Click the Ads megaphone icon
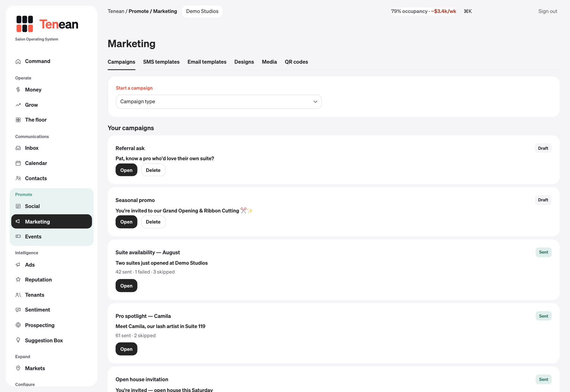 point(18,265)
